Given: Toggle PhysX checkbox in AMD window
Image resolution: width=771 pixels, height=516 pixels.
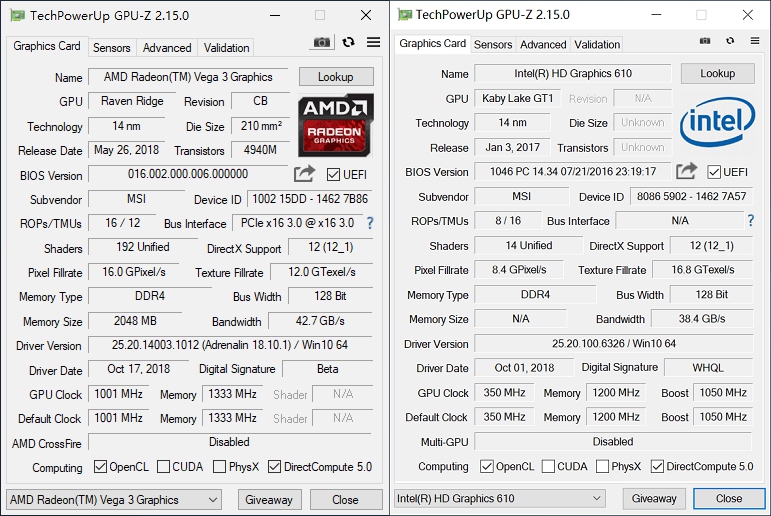Looking at the screenshot, I should (x=219, y=466).
